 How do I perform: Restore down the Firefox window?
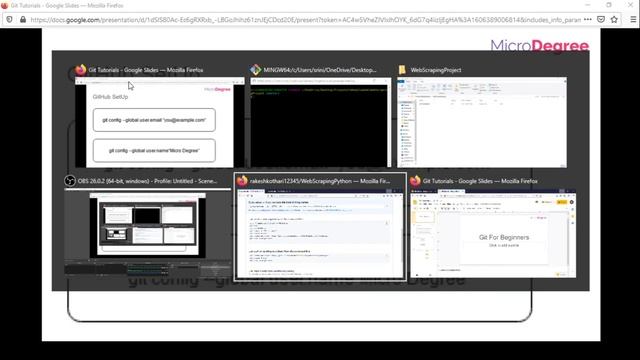click(609, 5)
